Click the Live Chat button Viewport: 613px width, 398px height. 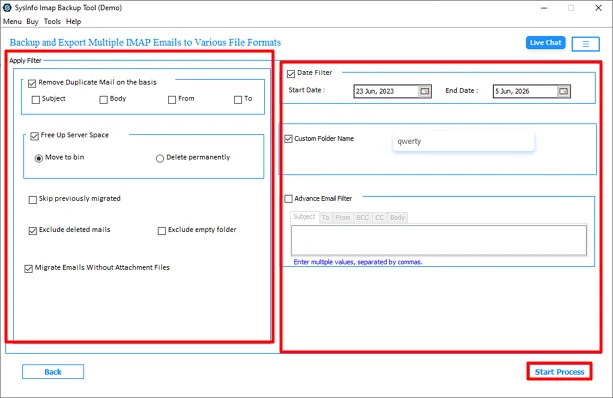pyautogui.click(x=546, y=43)
